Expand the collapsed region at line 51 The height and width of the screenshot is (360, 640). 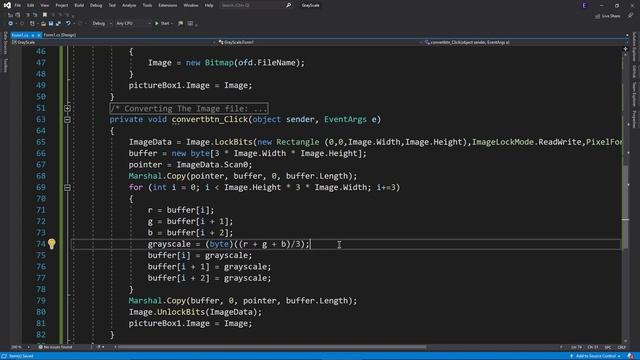click(x=67, y=108)
